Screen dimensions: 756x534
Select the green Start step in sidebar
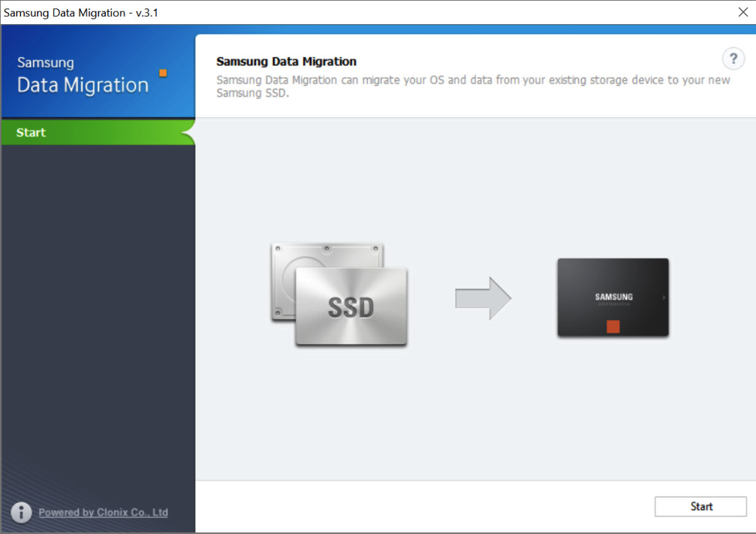click(98, 132)
